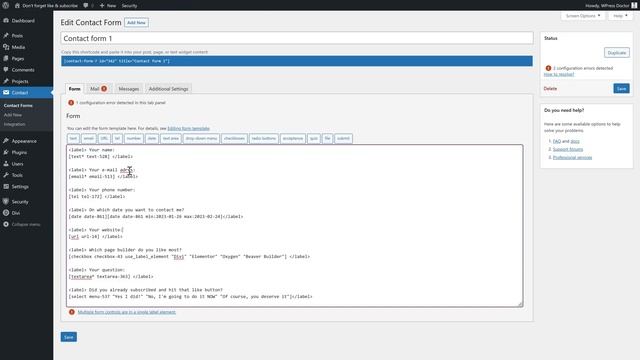This screenshot has height=360, width=640.
Task: Open the Howdy user account menu
Action: point(611,6)
